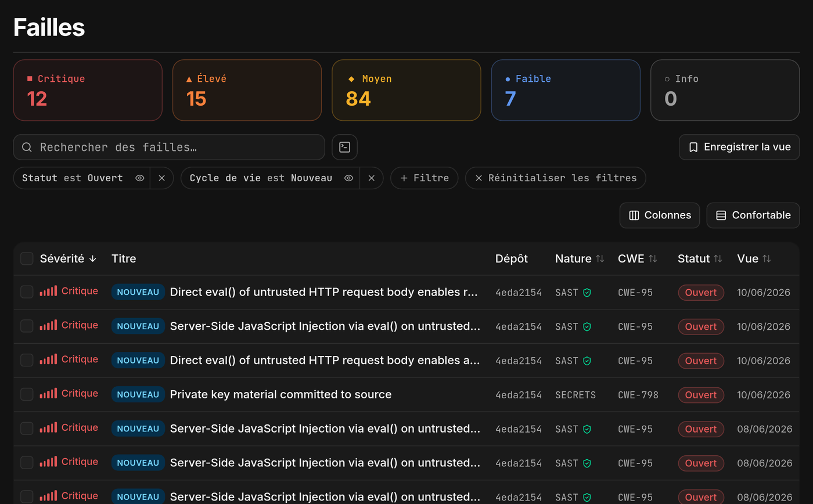Check the first row dated 10/06/2026
The image size is (813, 504).
click(x=27, y=292)
